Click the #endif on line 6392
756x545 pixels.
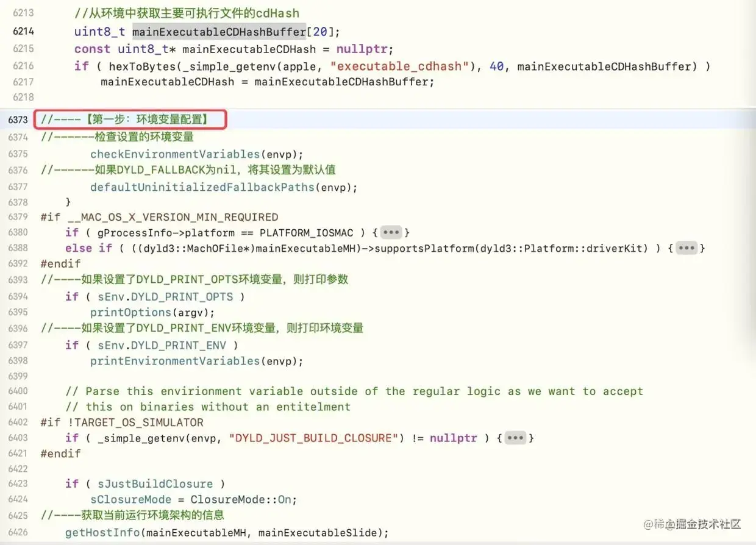point(60,263)
